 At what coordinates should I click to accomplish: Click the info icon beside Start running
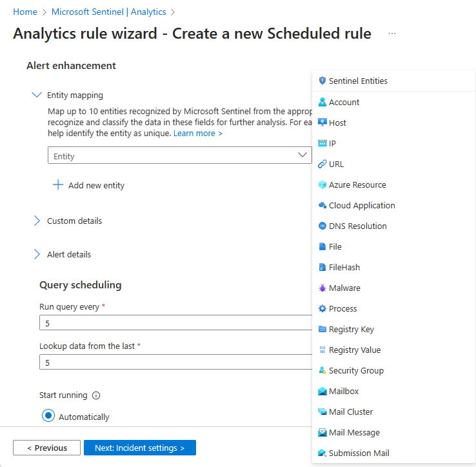point(96,395)
